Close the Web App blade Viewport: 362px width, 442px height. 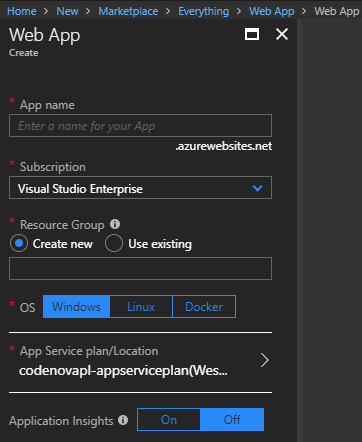(x=282, y=34)
